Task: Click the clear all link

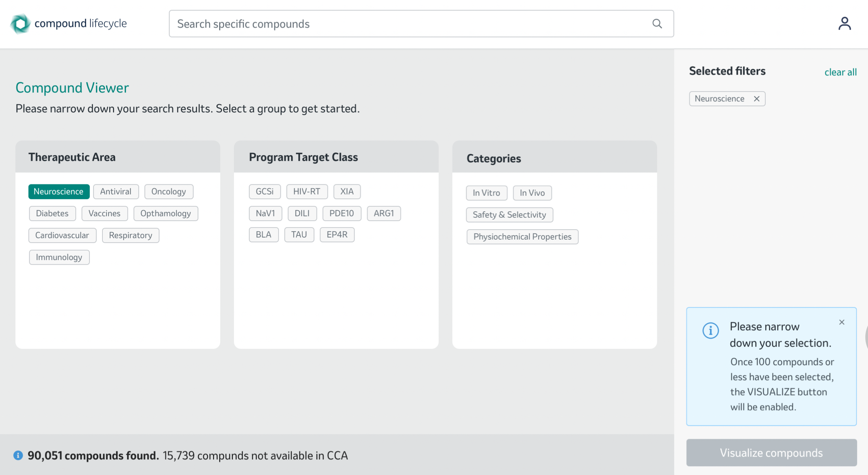Action: [x=840, y=72]
